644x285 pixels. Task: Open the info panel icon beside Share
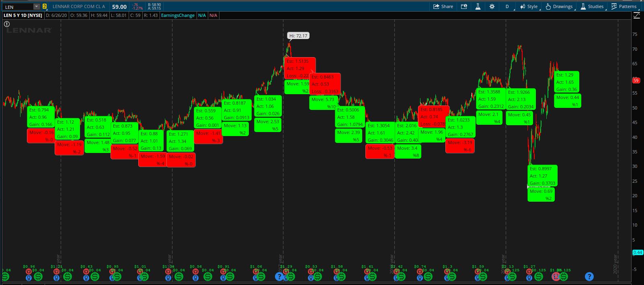pyautogui.click(x=464, y=6)
